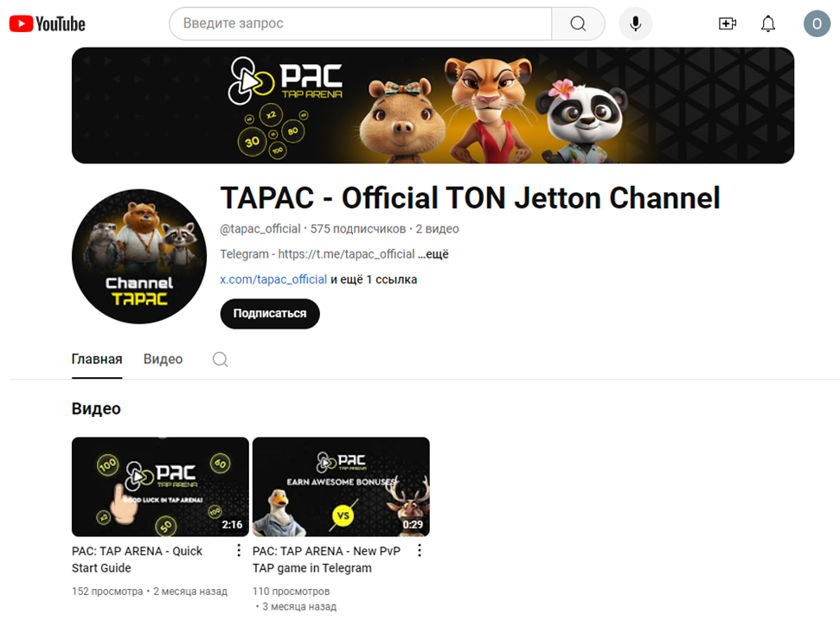
Task: Click the '2 видео' count text
Action: 437,229
